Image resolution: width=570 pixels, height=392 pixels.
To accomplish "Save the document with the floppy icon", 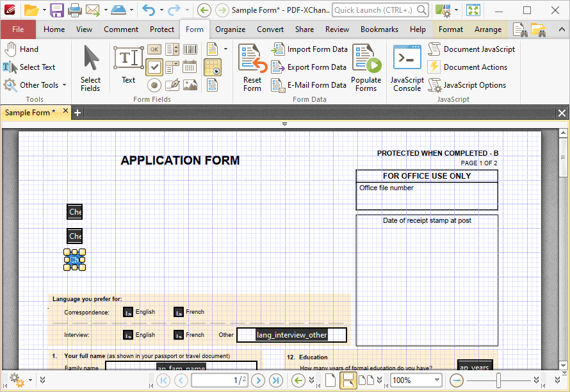I will [x=57, y=10].
